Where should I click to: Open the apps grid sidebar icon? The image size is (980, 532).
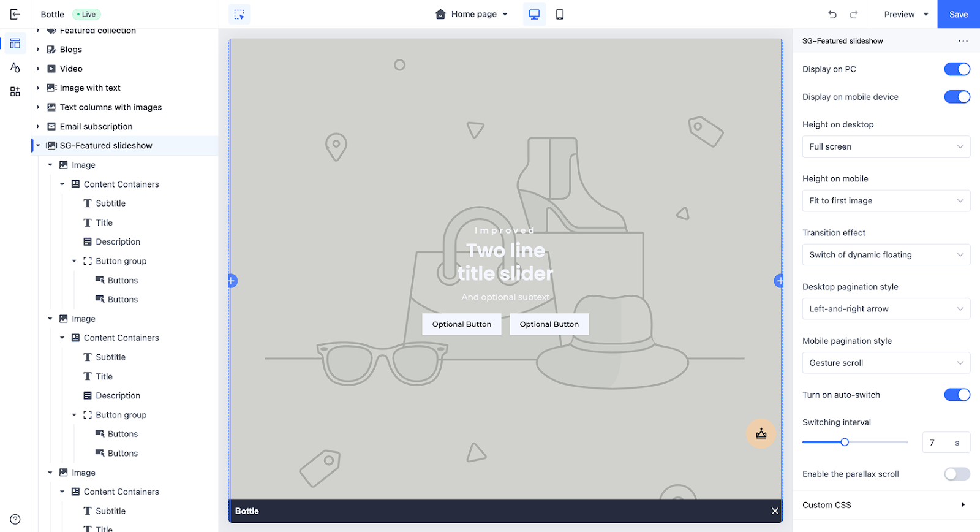pos(15,91)
